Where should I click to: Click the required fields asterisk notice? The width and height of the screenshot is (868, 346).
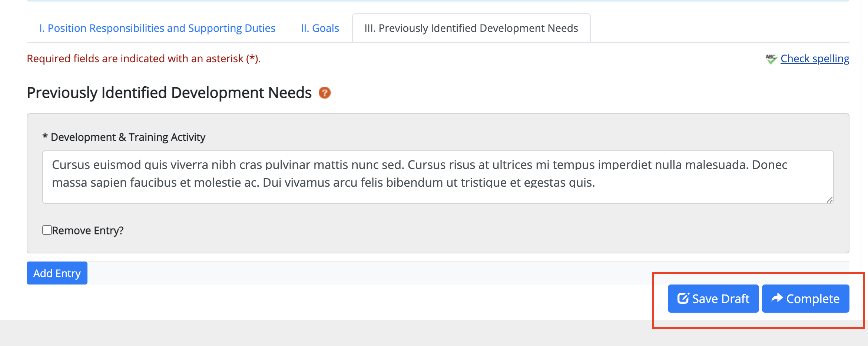144,59
